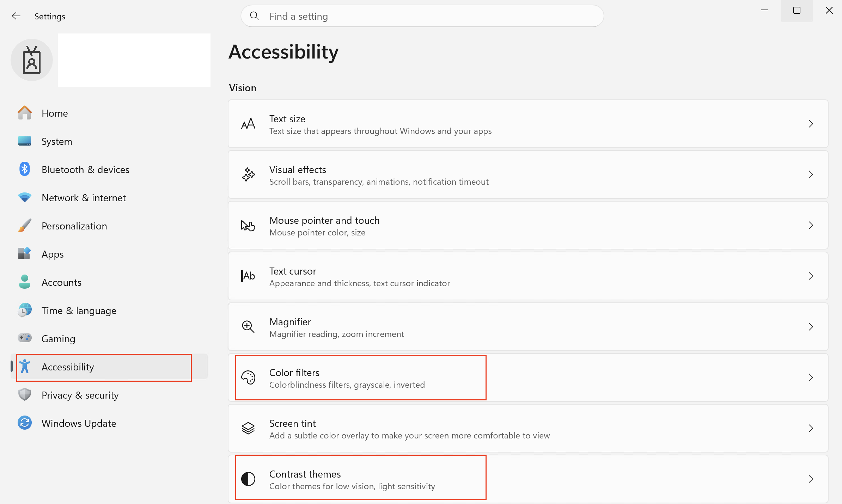This screenshot has height=504, width=842.
Task: Click the Gaming controller icon
Action: coord(25,338)
